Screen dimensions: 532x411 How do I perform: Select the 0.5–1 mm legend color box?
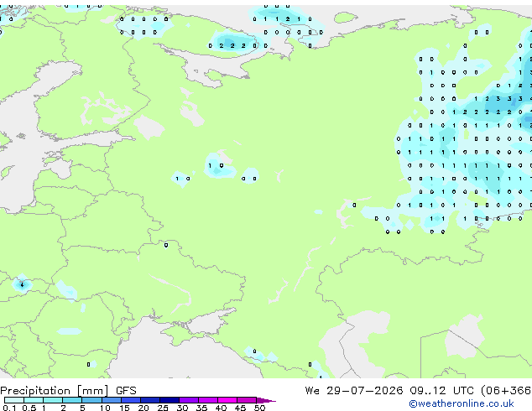34,400
